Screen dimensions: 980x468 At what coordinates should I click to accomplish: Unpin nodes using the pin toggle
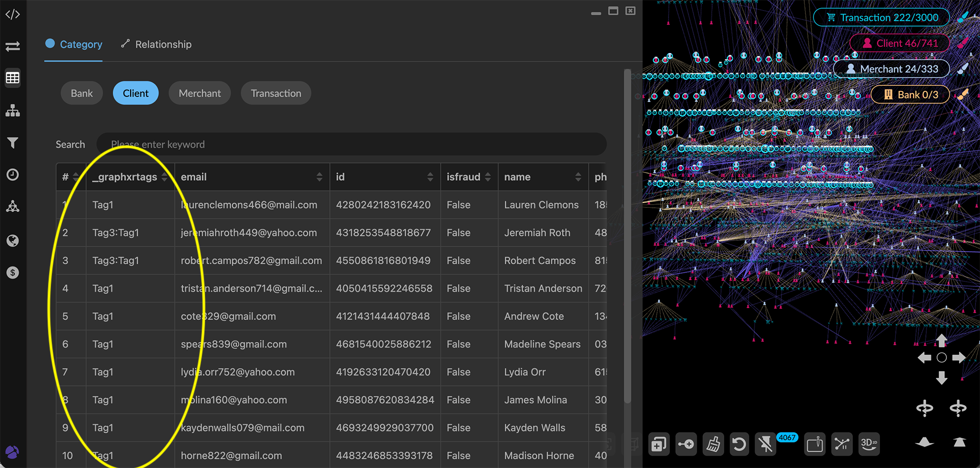(765, 444)
